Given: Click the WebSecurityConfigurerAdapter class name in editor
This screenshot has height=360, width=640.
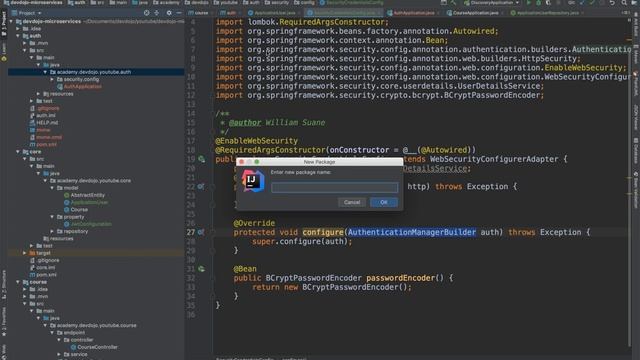Looking at the screenshot, I should tap(494, 159).
